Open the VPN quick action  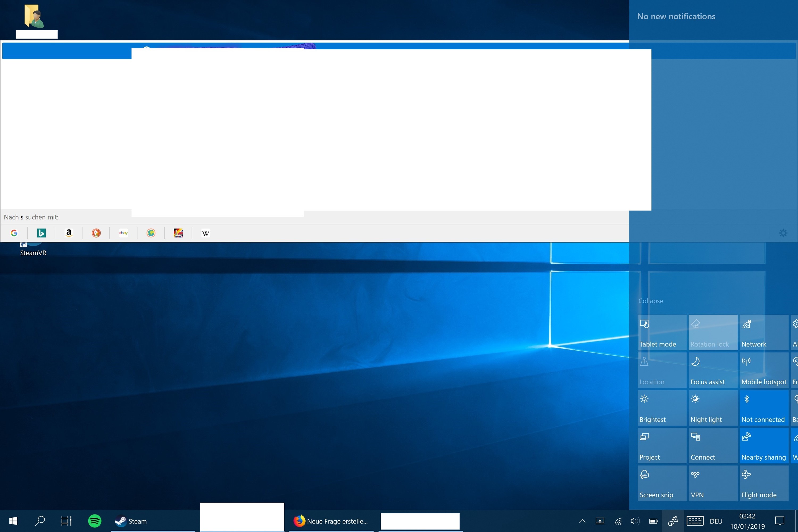[713, 483]
